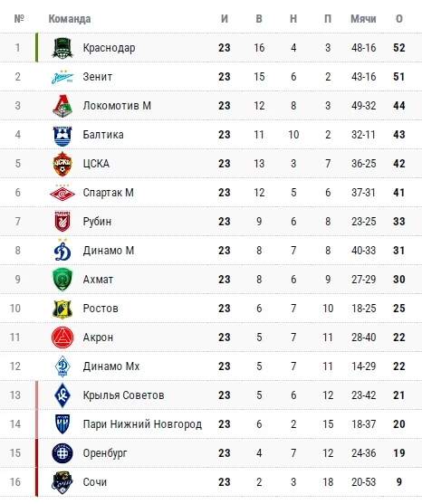
Task: Sort table by the О points column
Action: point(398,19)
